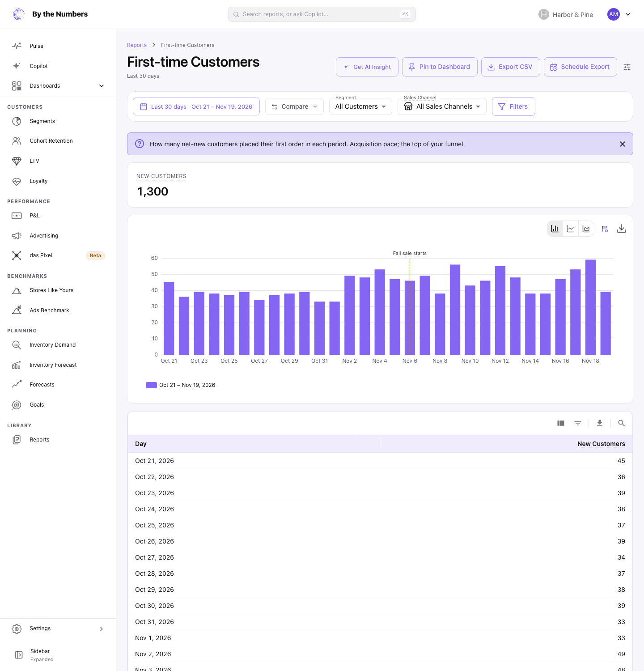Switch chart to line view

click(x=571, y=229)
